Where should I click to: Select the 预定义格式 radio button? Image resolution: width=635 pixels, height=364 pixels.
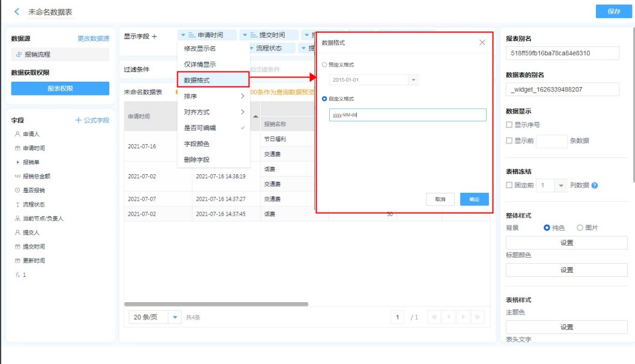[x=325, y=64]
